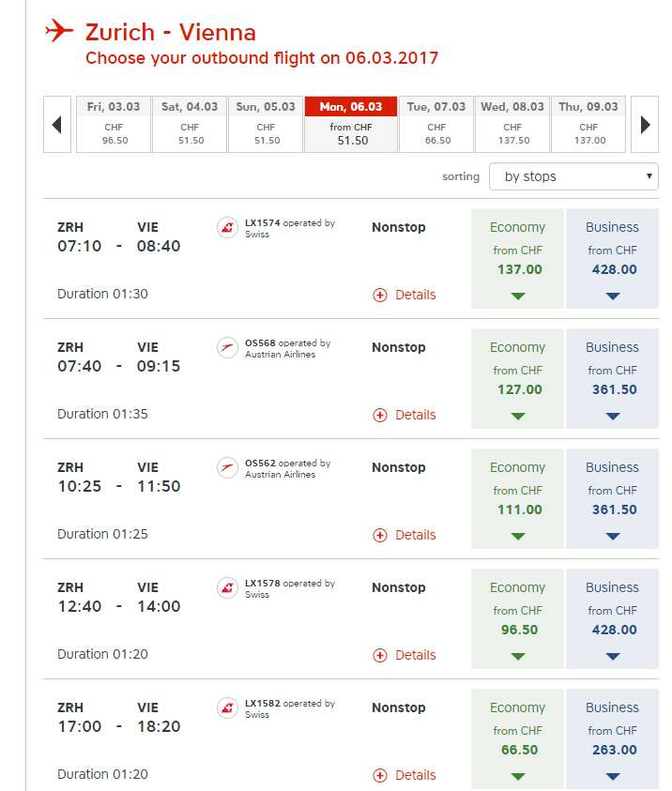672x791 pixels.
Task: Click the plus icon for 07:10 flight details
Action: [380, 295]
